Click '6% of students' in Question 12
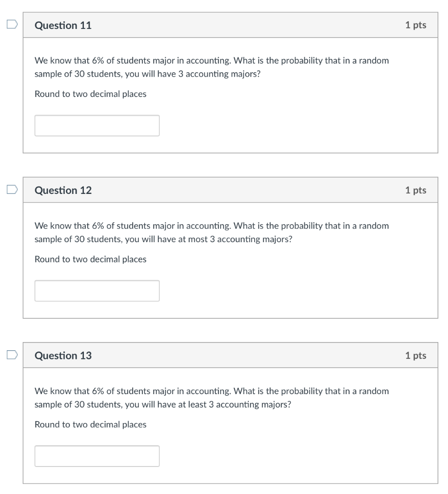This screenshot has height=494, width=448. click(121, 226)
